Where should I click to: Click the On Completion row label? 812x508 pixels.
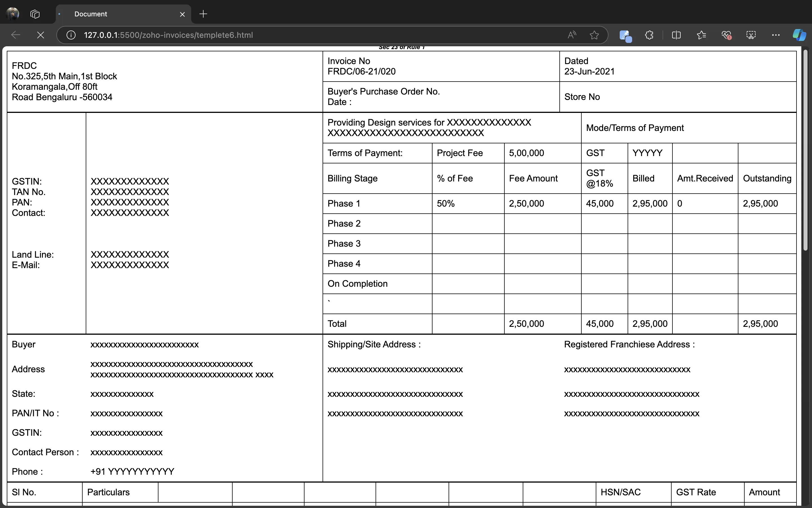(x=357, y=284)
